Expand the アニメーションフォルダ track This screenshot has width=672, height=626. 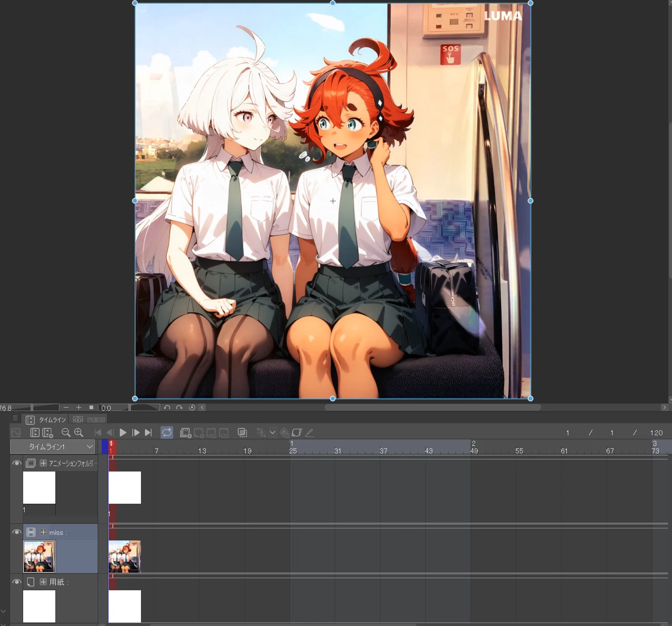click(x=43, y=463)
